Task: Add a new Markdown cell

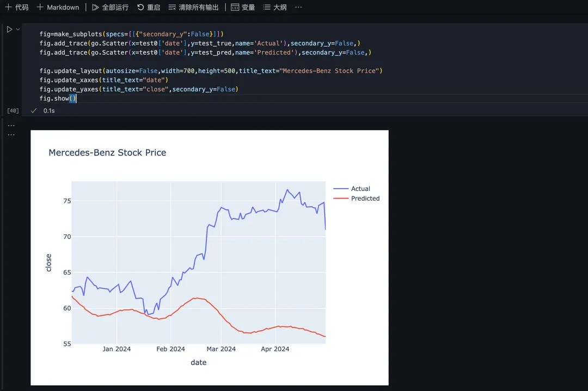Action: (58, 7)
